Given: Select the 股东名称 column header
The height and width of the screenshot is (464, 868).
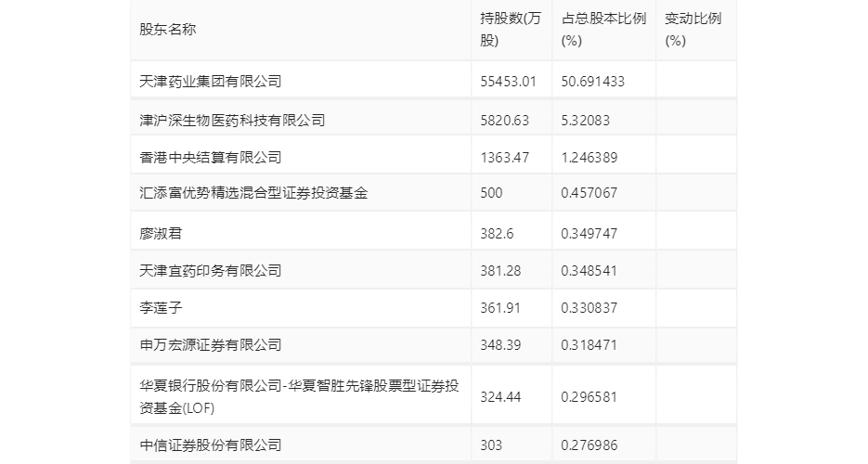Looking at the screenshot, I should click(x=168, y=30).
